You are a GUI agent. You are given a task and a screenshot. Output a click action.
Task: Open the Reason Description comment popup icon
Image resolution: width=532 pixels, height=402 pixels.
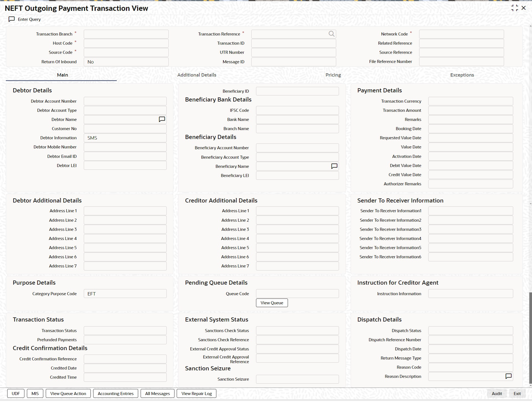(x=508, y=376)
